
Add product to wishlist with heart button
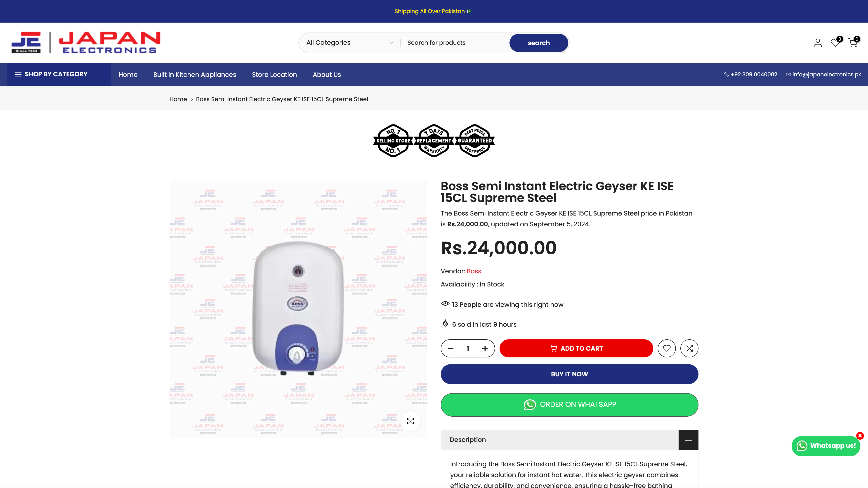tap(667, 348)
